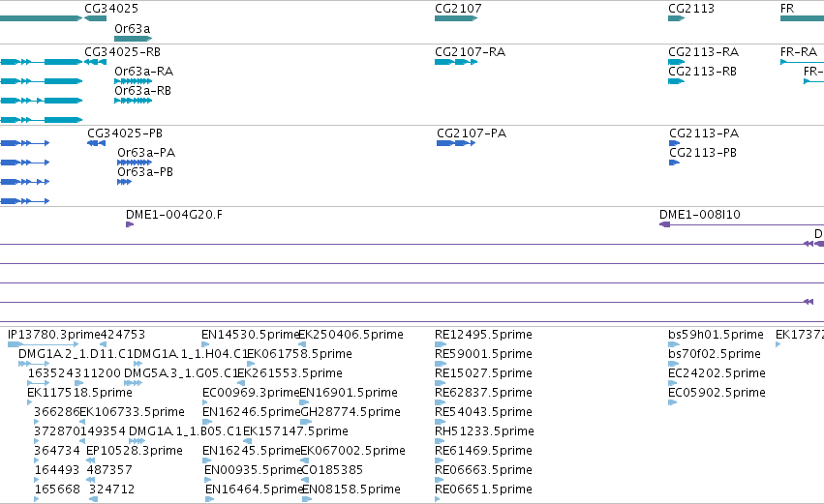Click the CG2113 gene label
Image resolution: width=824 pixels, height=504 pixels.
691,9
